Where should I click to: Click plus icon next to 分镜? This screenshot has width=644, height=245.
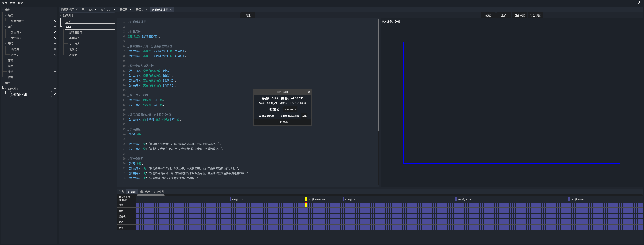coord(113,21)
